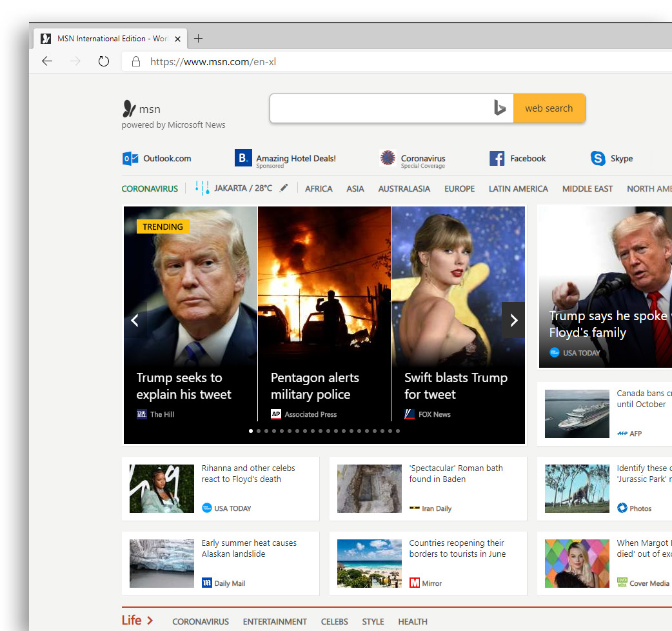Click the AFP source logo
Screen dimensions: 672x631
[622, 434]
